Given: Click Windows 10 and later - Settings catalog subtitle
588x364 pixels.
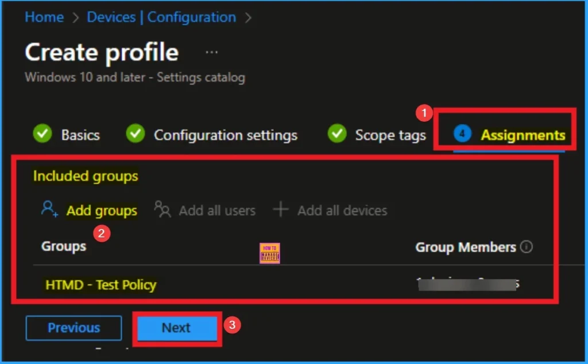Looking at the screenshot, I should point(135,78).
